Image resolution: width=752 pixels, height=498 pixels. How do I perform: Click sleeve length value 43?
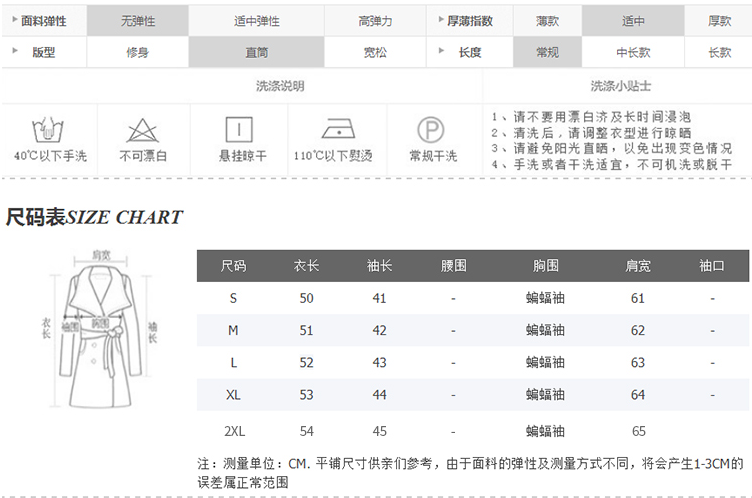pos(379,363)
